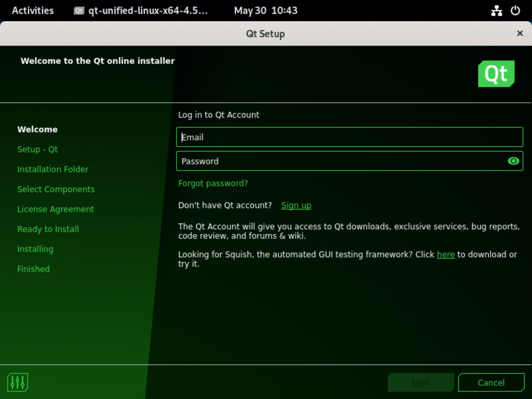This screenshot has height=399, width=532.
Task: Select the Setup - Qt step
Action: click(38, 149)
